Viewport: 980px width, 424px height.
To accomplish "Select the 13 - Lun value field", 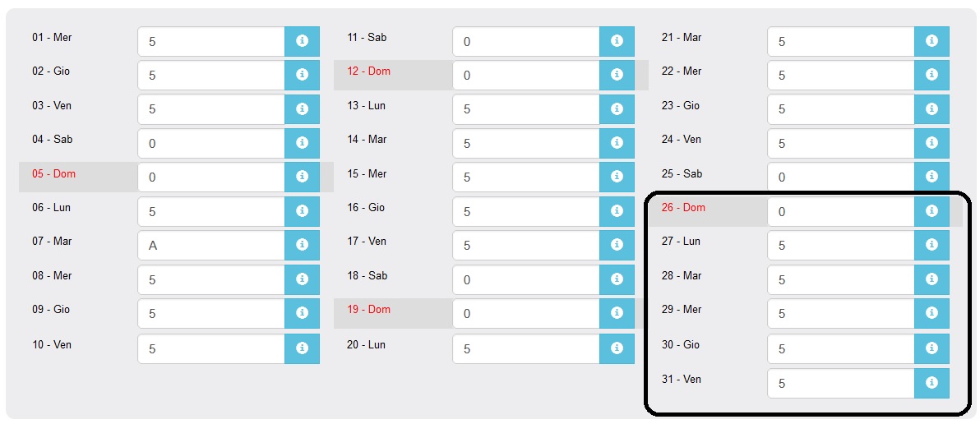I will tap(526, 108).
